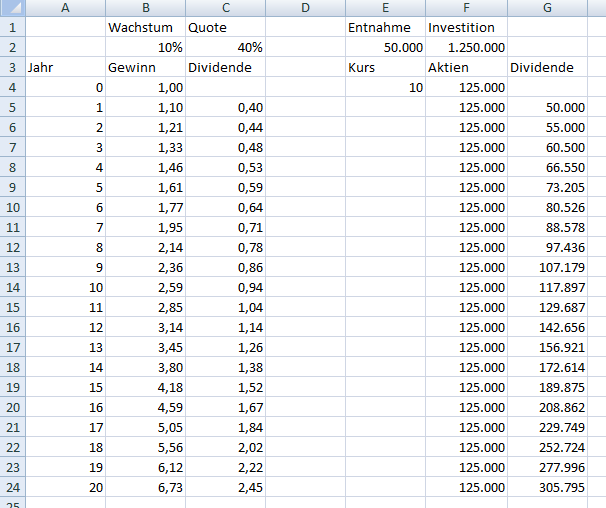Select the cell showing 208.862
The height and width of the screenshot is (508, 606).
(x=547, y=407)
